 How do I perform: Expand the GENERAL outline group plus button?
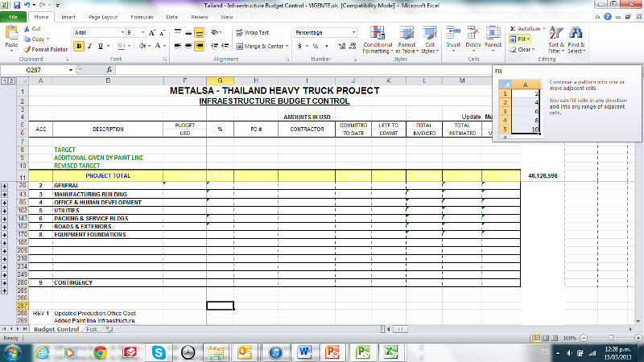pos(6,185)
